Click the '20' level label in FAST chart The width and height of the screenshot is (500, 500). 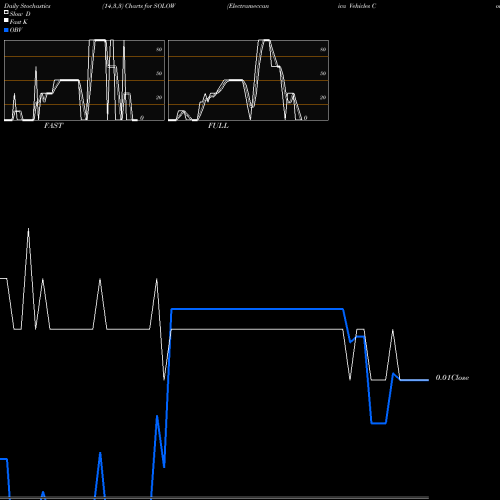(x=159, y=97)
